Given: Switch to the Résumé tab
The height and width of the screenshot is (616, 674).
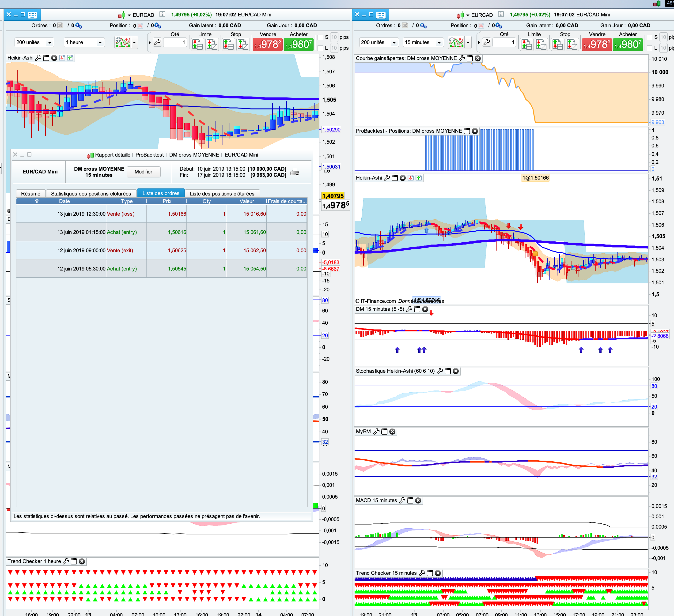Looking at the screenshot, I should [x=30, y=194].
